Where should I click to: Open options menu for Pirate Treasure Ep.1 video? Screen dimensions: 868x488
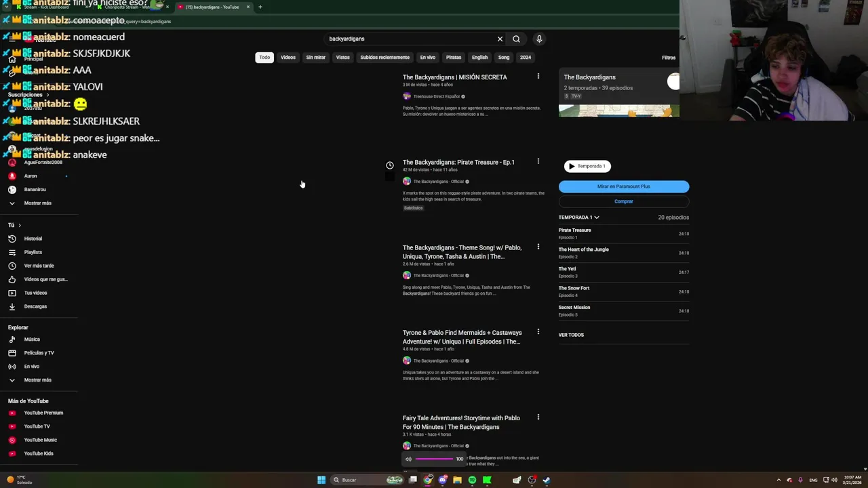(x=538, y=161)
